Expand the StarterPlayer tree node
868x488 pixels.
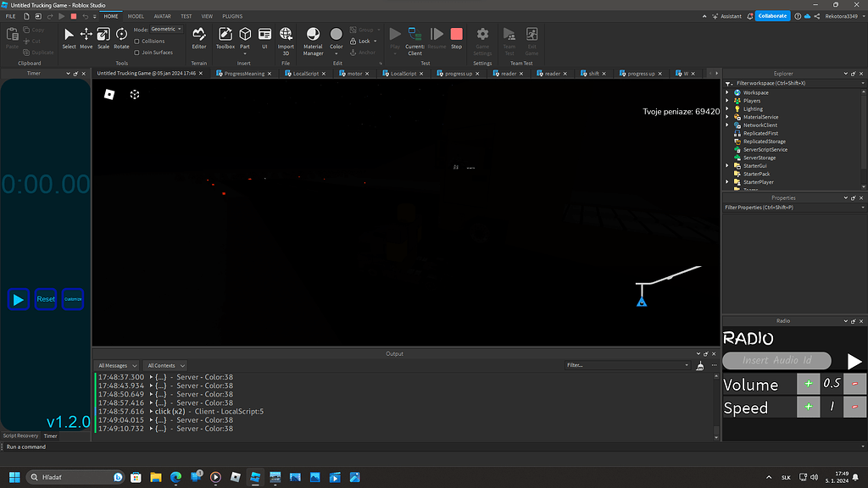(x=727, y=181)
